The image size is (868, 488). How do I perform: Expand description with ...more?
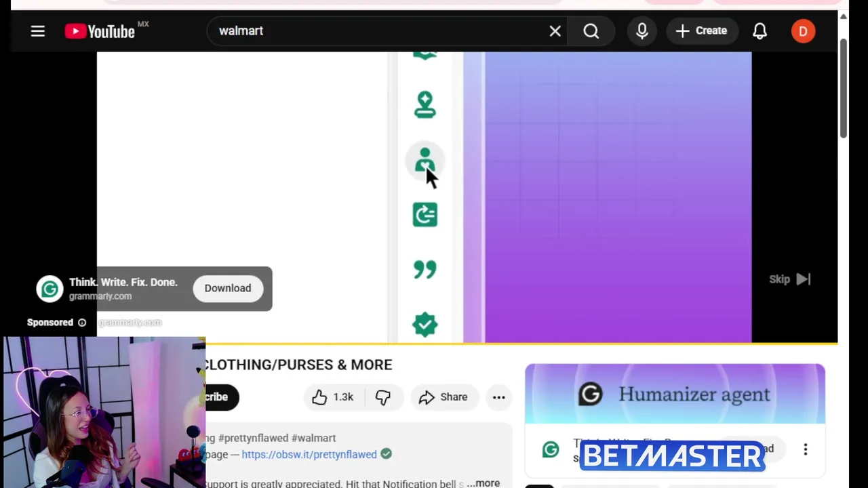(x=484, y=483)
